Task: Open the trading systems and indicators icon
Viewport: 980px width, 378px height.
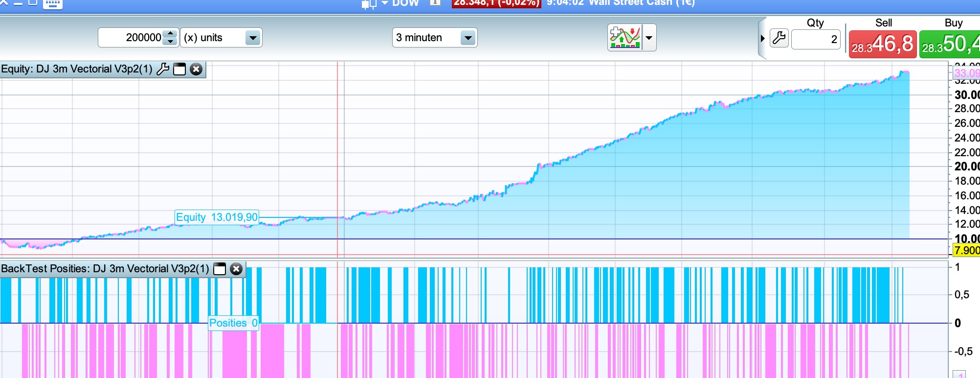Action: pos(625,38)
